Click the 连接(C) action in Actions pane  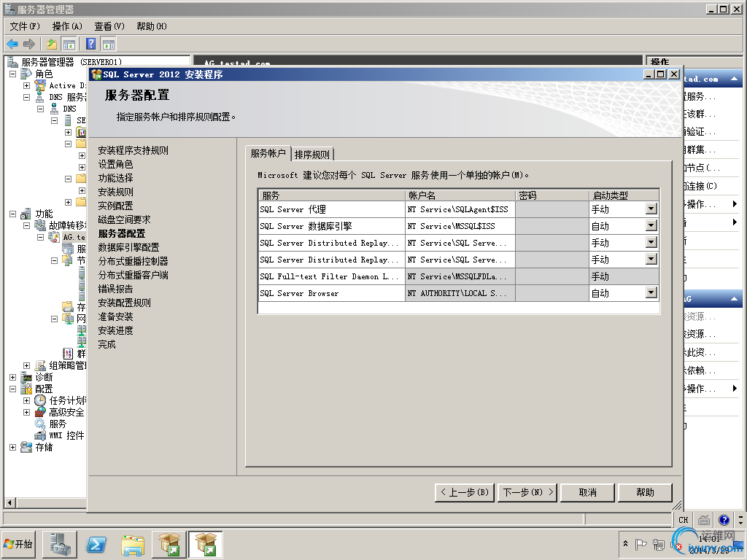(x=701, y=186)
